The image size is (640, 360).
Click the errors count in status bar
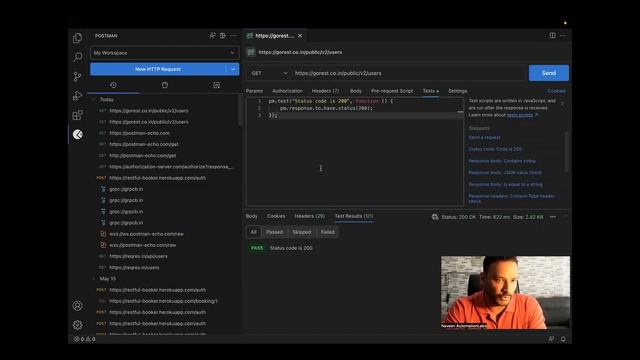pyautogui.click(x=79, y=339)
